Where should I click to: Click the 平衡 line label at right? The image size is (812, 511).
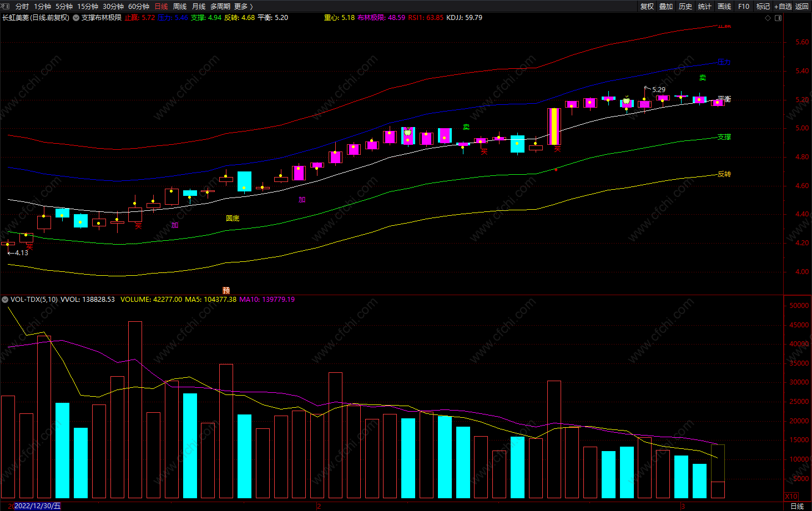[724, 99]
